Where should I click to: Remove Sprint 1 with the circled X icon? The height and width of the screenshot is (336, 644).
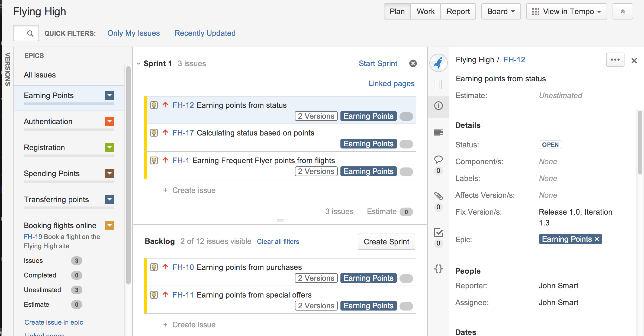(x=413, y=63)
